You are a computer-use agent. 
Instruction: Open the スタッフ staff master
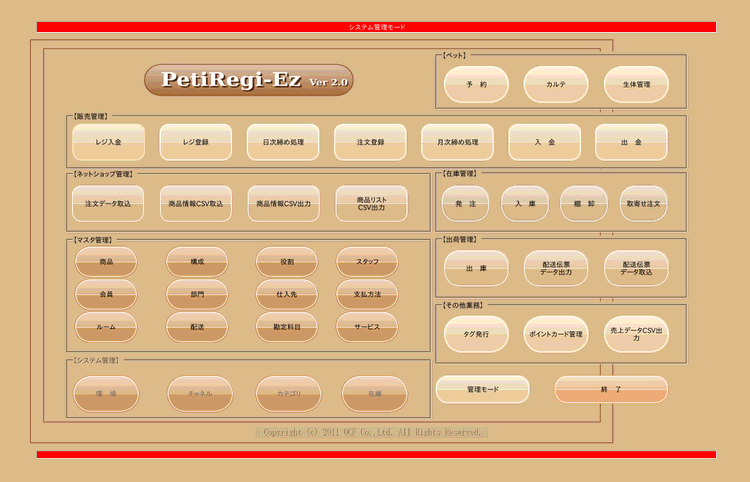click(x=367, y=262)
